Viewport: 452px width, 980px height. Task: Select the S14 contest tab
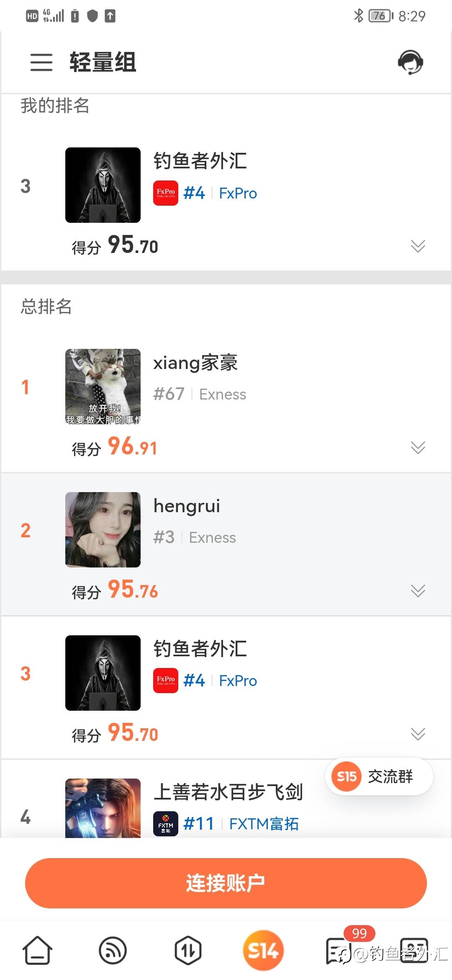coord(263,950)
